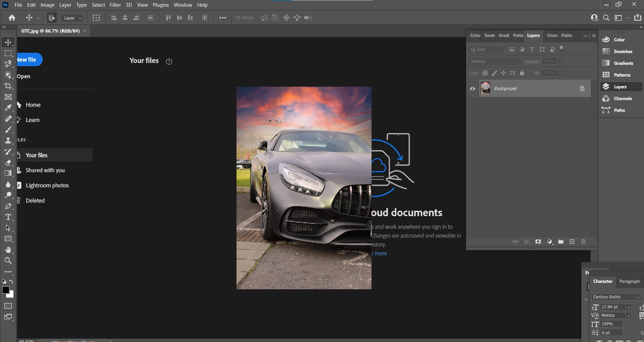Select the Crop tool

pos(8,86)
